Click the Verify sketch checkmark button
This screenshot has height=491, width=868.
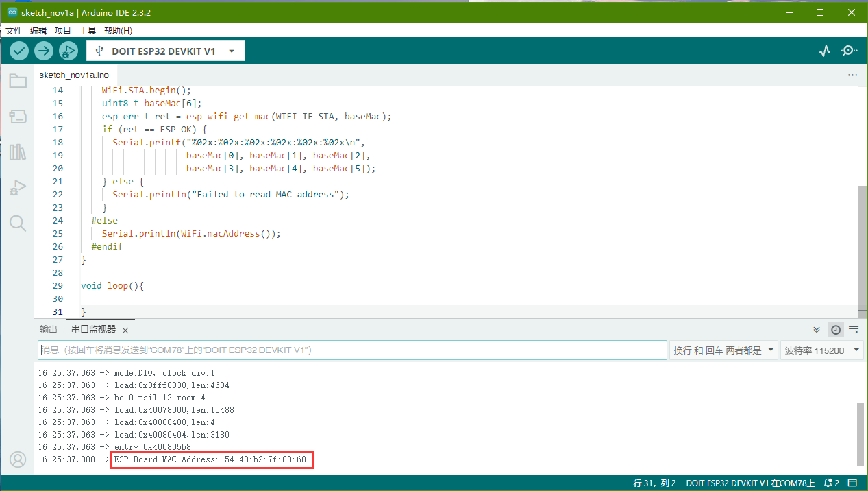pyautogui.click(x=19, y=51)
